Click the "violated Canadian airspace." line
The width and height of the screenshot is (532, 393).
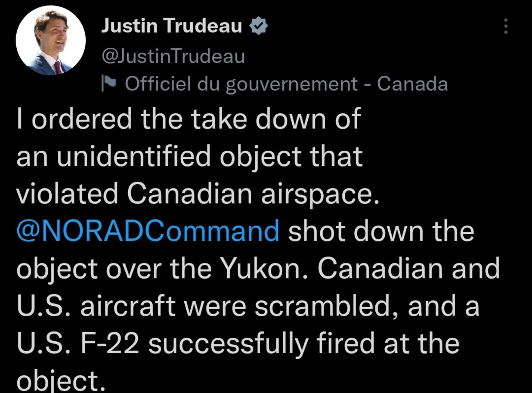pos(198,194)
